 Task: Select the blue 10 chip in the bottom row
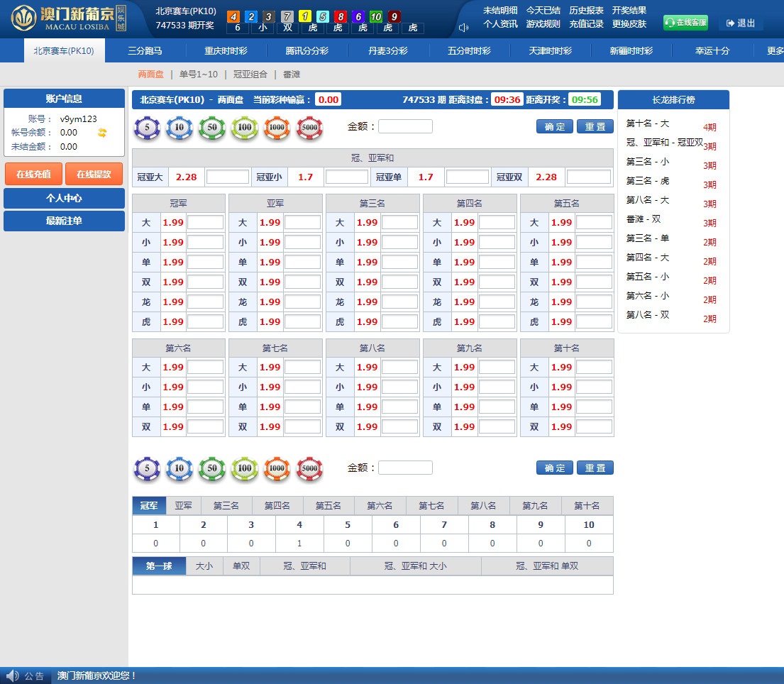pyautogui.click(x=180, y=469)
